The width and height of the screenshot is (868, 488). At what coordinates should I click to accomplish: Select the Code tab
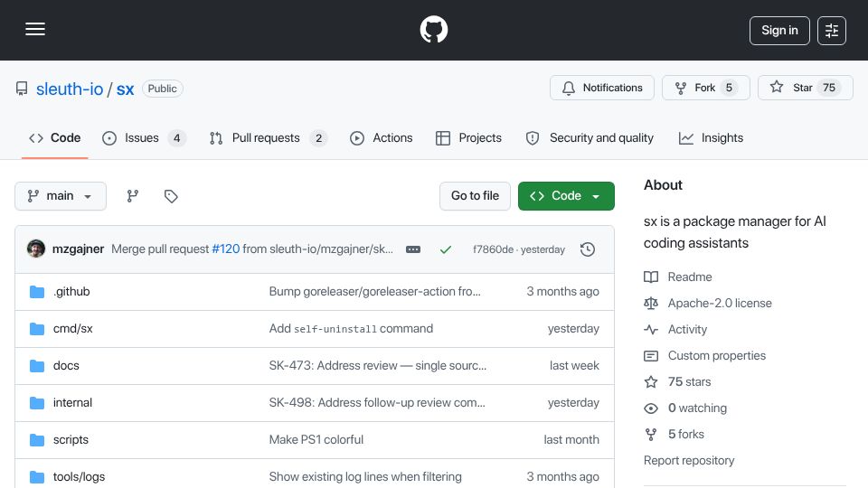coord(55,137)
